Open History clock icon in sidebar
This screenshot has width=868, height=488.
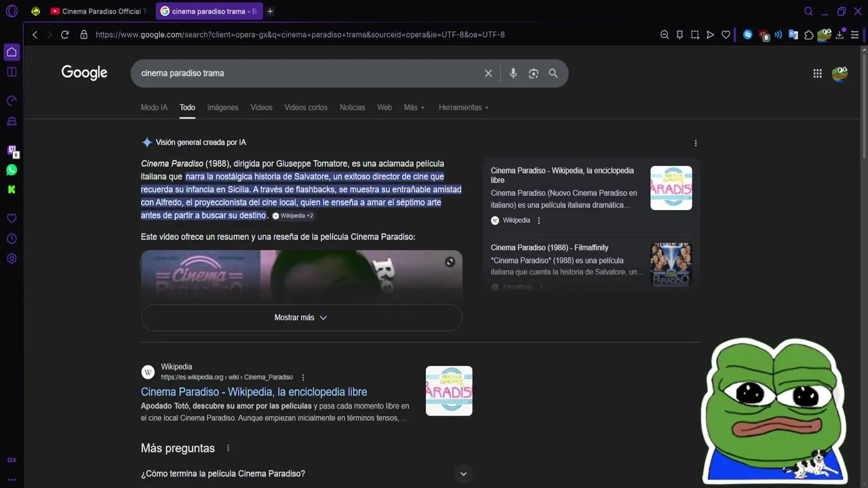tap(12, 239)
